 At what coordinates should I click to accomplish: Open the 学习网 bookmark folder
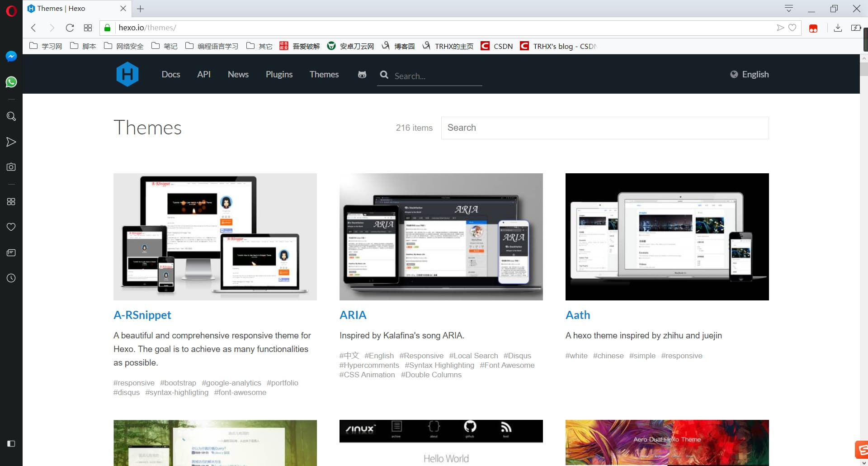[46, 46]
